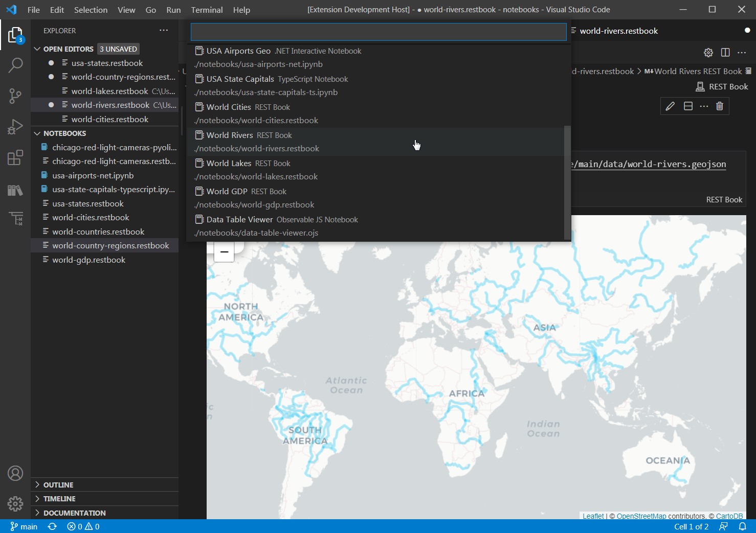The image size is (756, 533).
Task: Click the world-rivers.geojson URL link
Action: pyautogui.click(x=649, y=164)
